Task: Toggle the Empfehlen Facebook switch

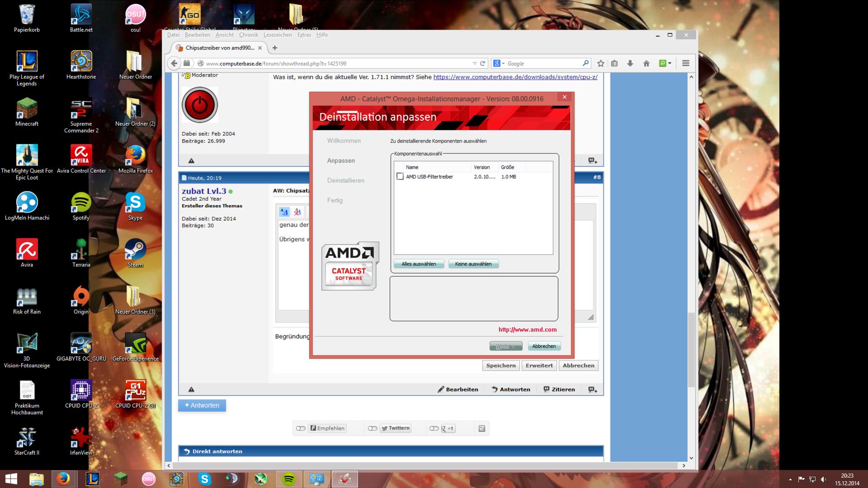Action: pos(301,428)
